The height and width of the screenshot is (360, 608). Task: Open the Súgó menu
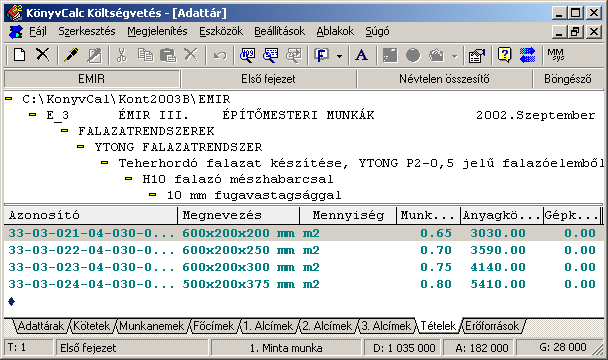click(x=377, y=31)
